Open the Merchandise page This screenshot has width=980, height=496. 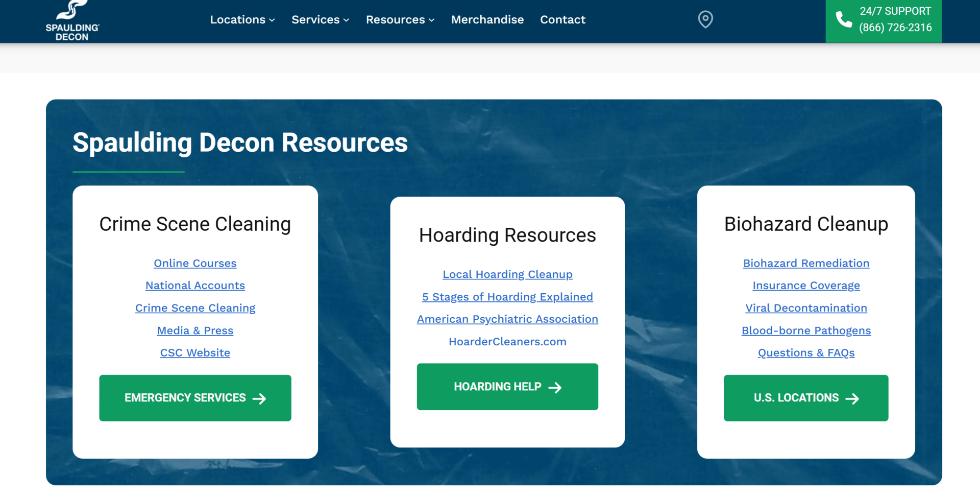coord(487,19)
